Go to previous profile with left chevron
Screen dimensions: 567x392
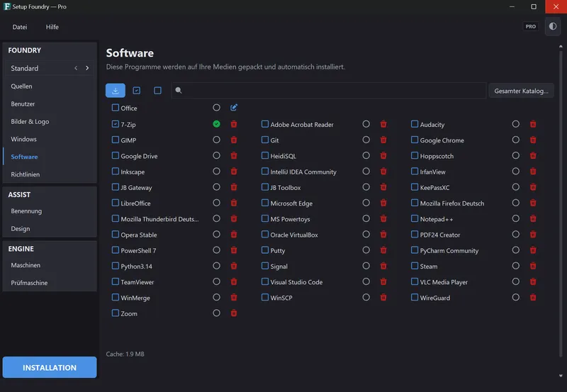pos(76,68)
